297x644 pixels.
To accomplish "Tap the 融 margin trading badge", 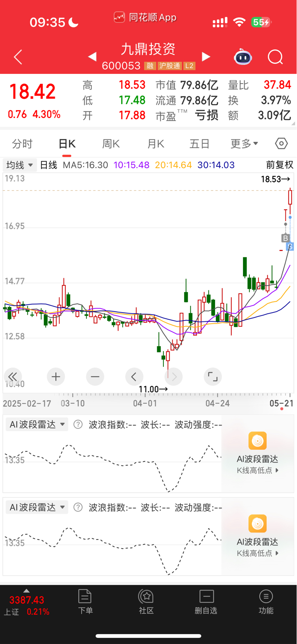I will [150, 66].
